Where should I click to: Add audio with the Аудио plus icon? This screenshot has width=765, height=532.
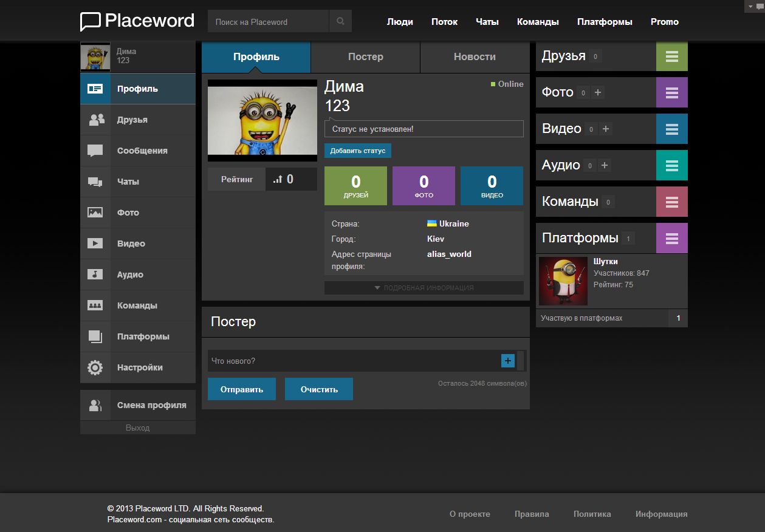click(604, 166)
